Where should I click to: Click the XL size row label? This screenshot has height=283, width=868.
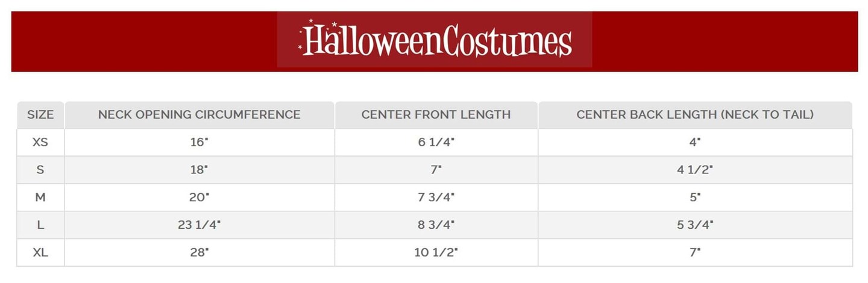point(40,253)
